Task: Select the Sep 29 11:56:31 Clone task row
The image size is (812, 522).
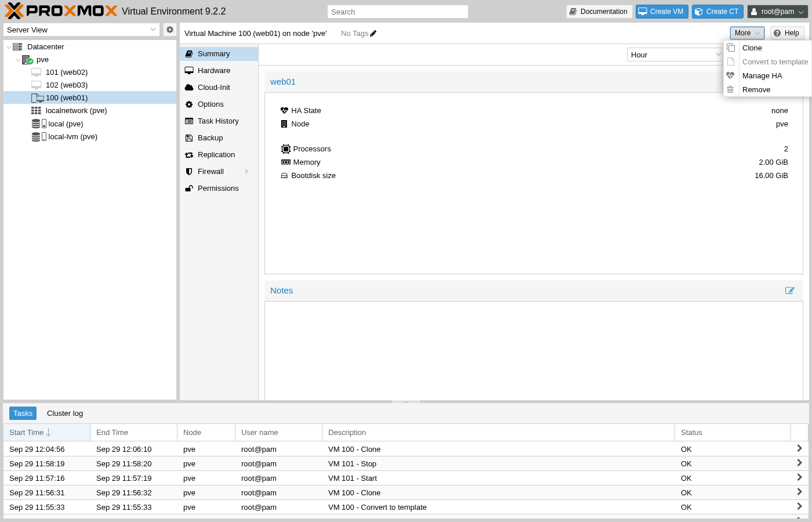Action: tap(406, 492)
